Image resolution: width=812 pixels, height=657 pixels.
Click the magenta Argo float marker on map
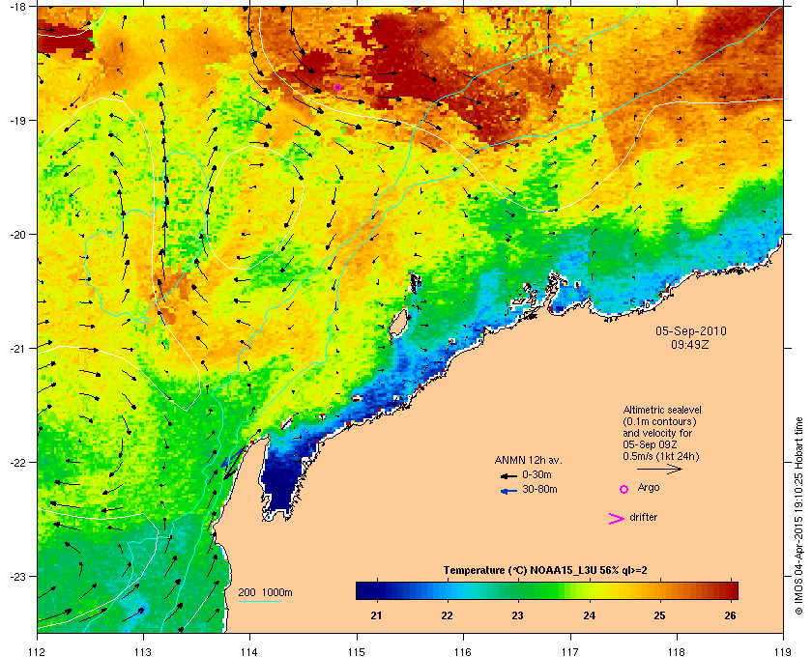337,87
